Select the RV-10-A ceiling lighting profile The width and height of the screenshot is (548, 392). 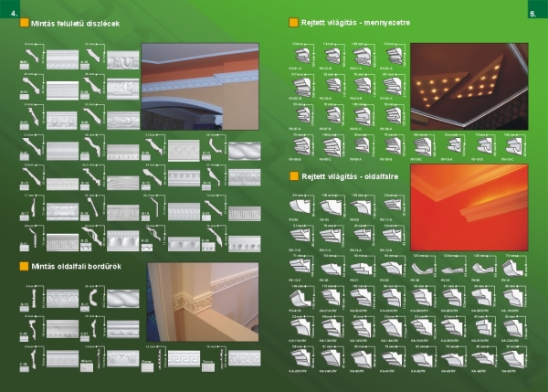coord(454,145)
